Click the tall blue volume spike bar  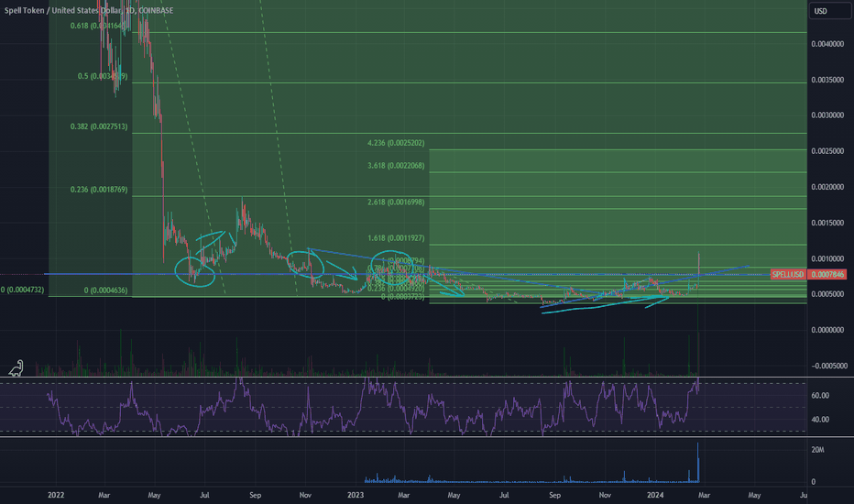697,463
